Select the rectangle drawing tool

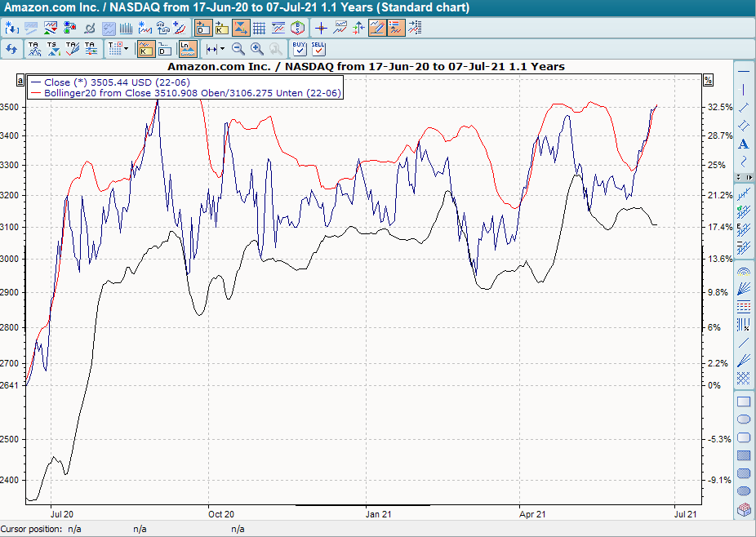[x=744, y=401]
